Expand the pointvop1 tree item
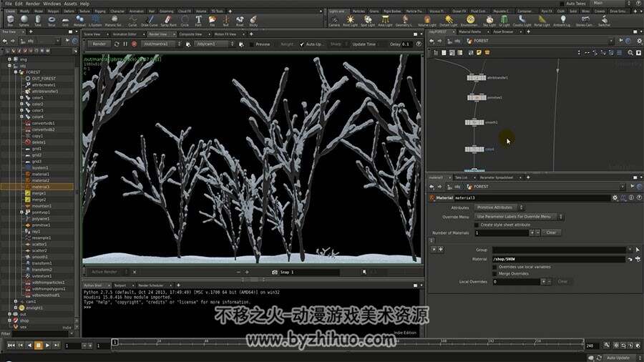The height and width of the screenshot is (362, 644). [21, 212]
